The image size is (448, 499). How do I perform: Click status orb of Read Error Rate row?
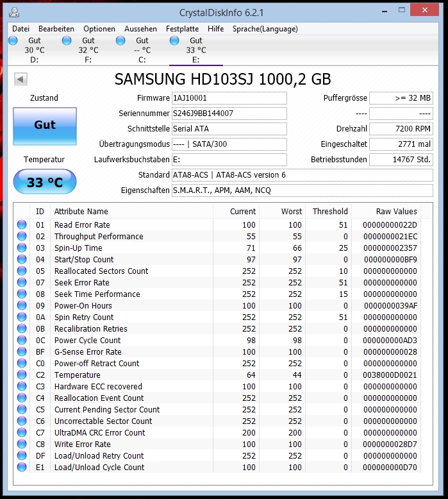[x=22, y=224]
